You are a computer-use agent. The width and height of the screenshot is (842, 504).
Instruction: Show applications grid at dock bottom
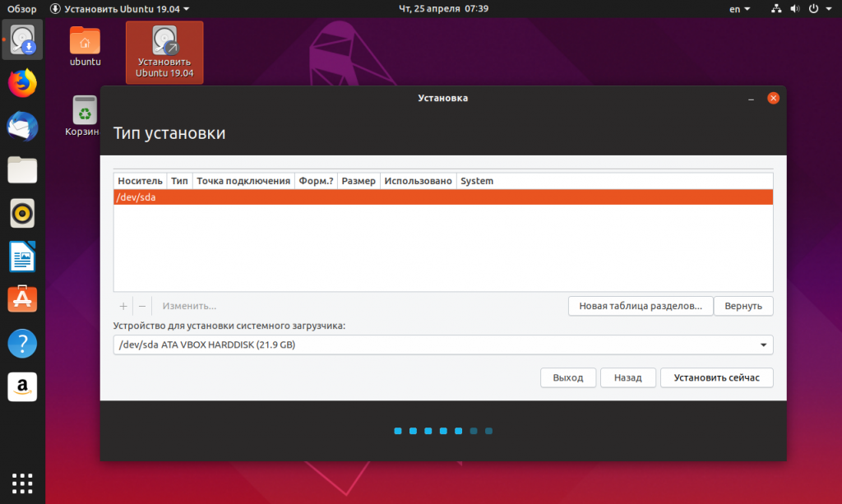point(22,483)
